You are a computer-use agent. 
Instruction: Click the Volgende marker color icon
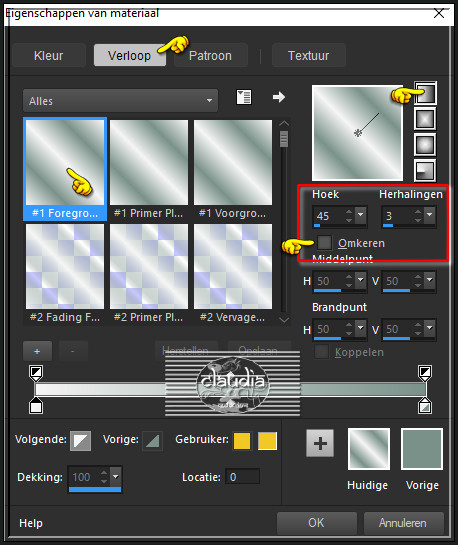[x=81, y=441]
